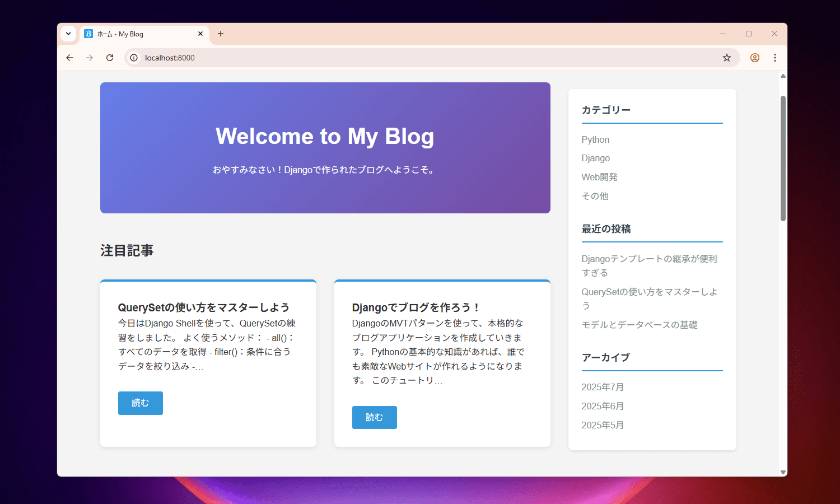Open the 2025年5月 archive
The width and height of the screenshot is (840, 504).
[x=603, y=425]
